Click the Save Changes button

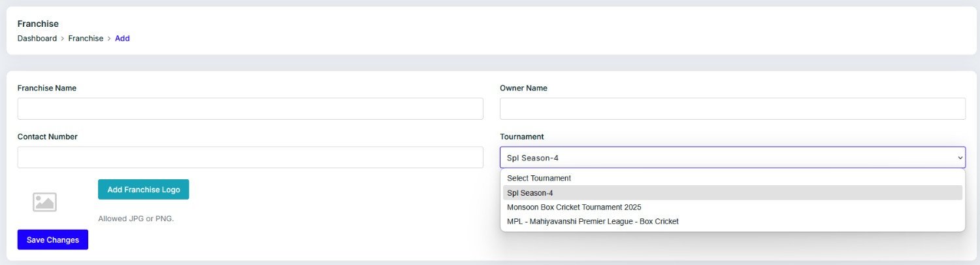[53, 240]
